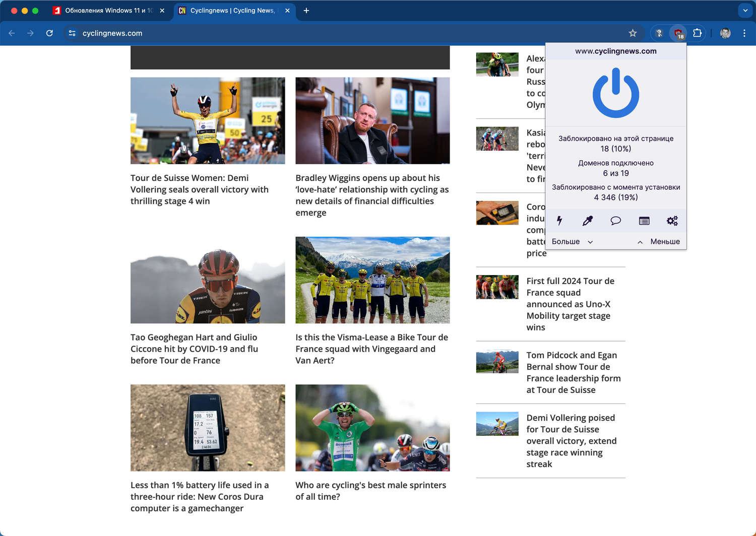Viewport: 756px width, 536px height.
Task: Click the Trek rider with red helmet photo
Action: [208, 280]
